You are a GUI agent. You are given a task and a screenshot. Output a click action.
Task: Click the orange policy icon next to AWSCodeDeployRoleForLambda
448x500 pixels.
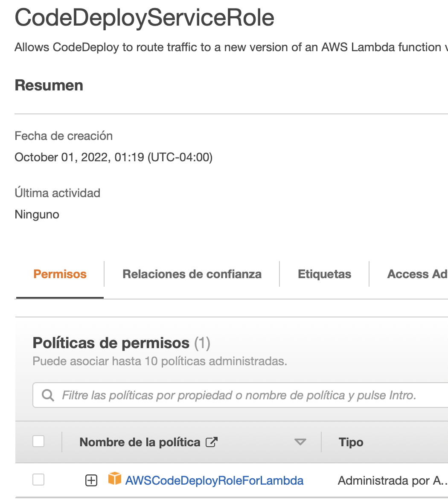(114, 480)
